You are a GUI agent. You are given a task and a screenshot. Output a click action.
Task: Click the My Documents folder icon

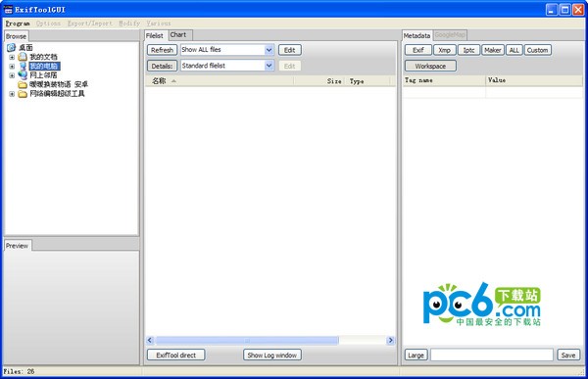coord(23,57)
